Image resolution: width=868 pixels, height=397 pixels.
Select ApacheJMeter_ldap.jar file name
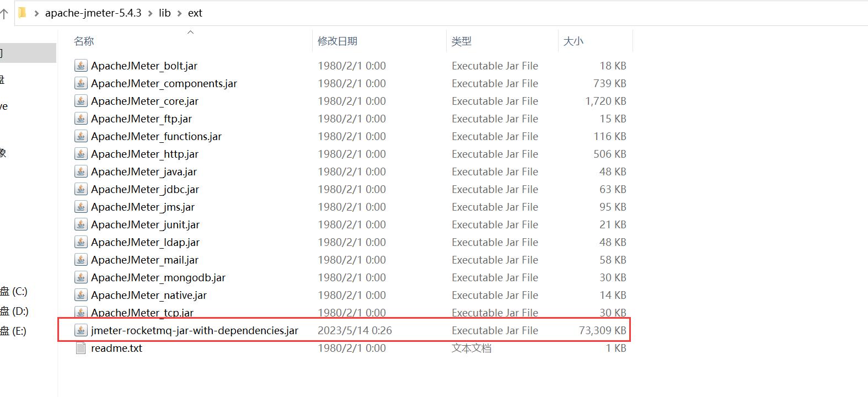[x=146, y=242]
